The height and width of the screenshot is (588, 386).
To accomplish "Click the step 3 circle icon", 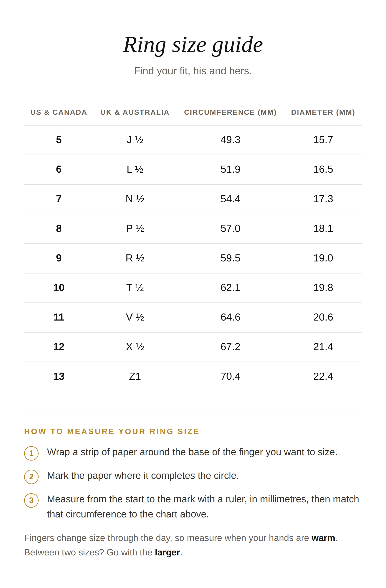I will (31, 500).
